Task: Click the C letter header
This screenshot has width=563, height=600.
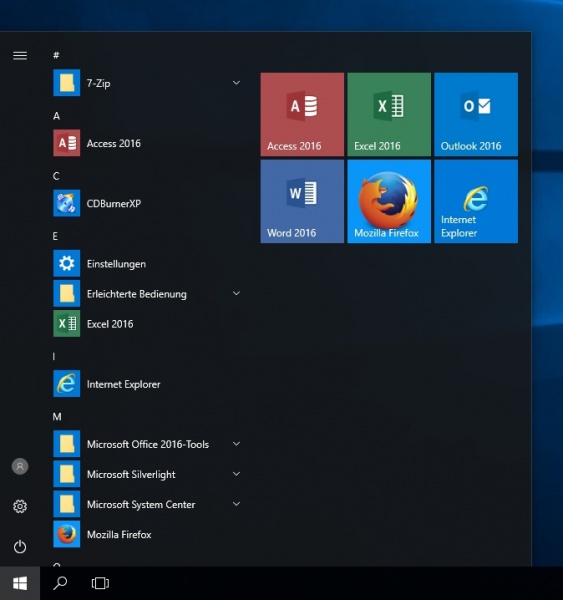Action: point(56,176)
